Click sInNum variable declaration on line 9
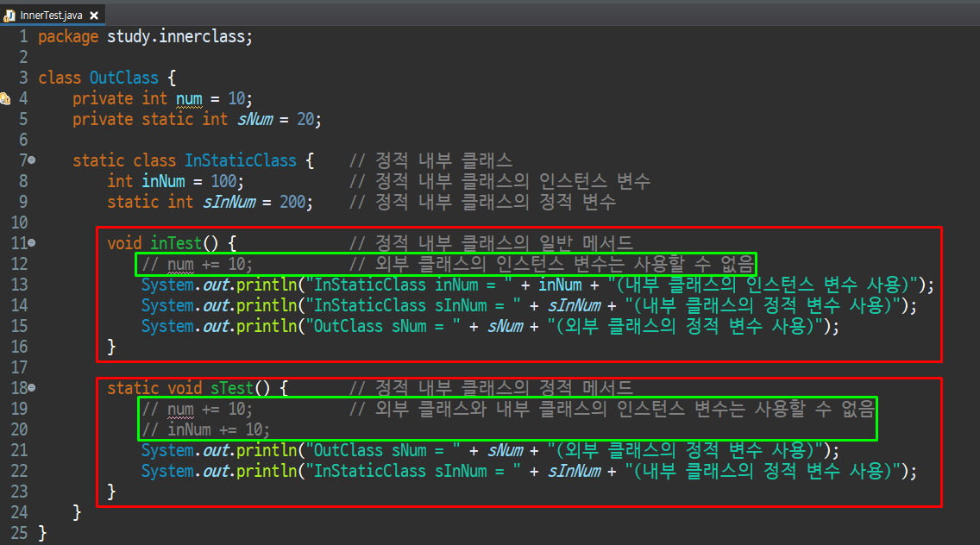 (x=229, y=202)
